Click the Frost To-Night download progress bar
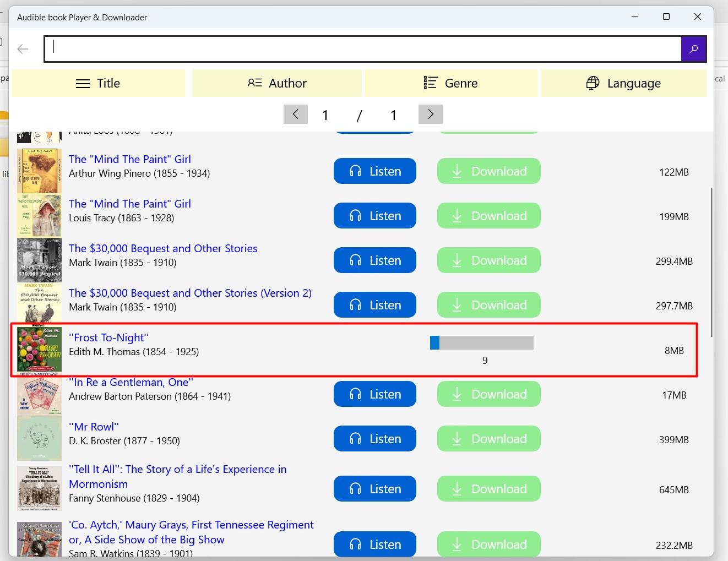The height and width of the screenshot is (561, 728). pyautogui.click(x=481, y=342)
